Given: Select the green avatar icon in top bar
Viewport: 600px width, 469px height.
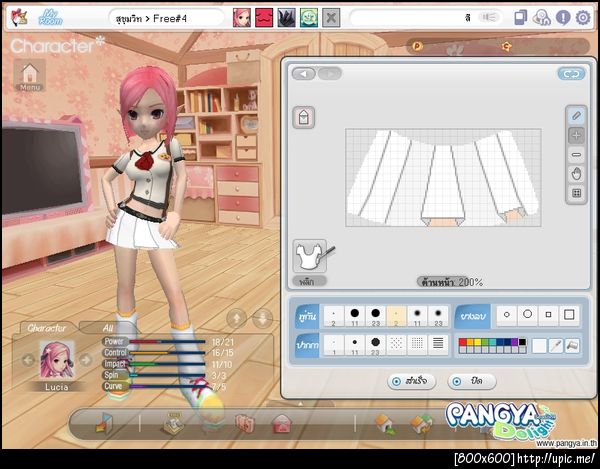Looking at the screenshot, I should [309, 18].
